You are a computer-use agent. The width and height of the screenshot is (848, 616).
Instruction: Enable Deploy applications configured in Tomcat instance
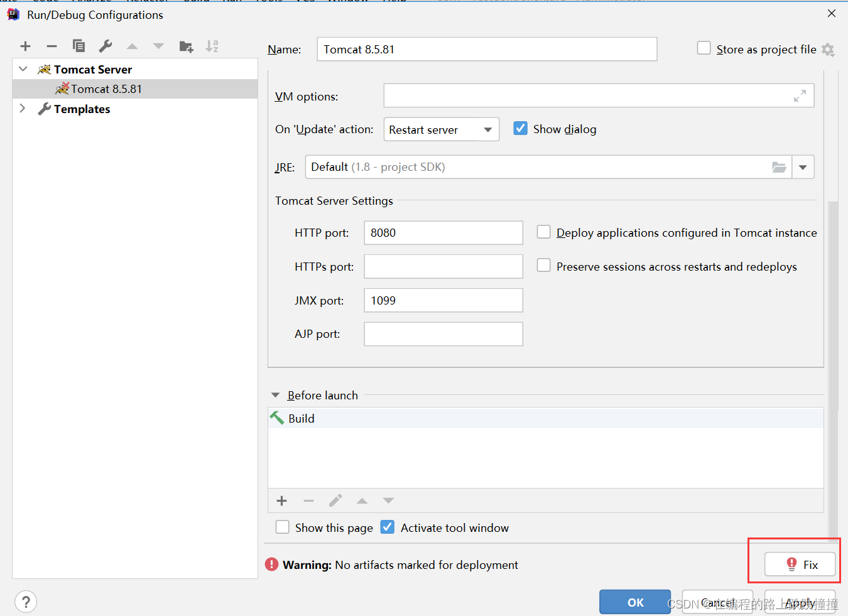point(543,232)
